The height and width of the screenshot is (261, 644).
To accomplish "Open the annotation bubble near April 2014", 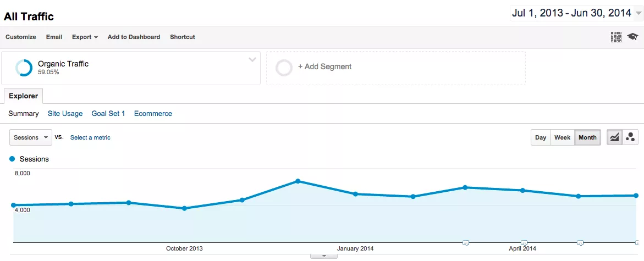I will coord(524,243).
